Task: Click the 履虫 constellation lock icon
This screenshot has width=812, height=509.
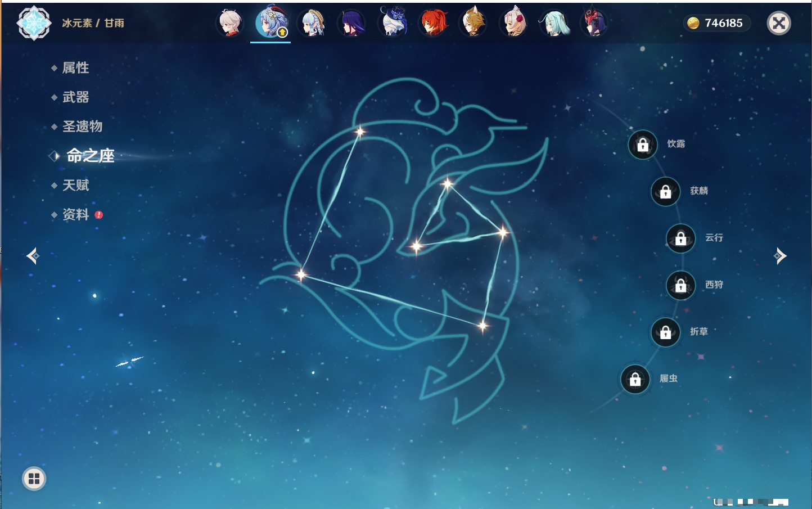Action: pyautogui.click(x=635, y=379)
